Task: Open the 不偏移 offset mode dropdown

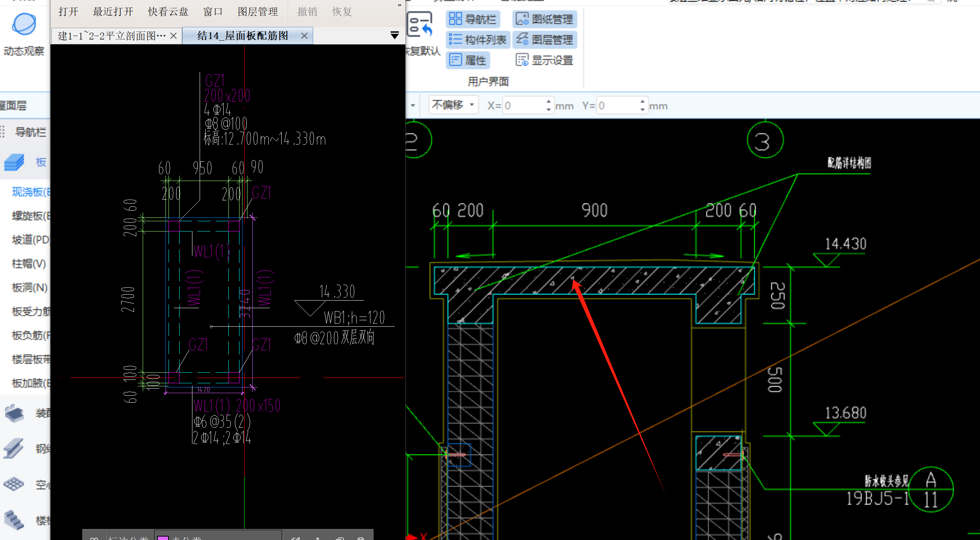Action: [x=454, y=105]
